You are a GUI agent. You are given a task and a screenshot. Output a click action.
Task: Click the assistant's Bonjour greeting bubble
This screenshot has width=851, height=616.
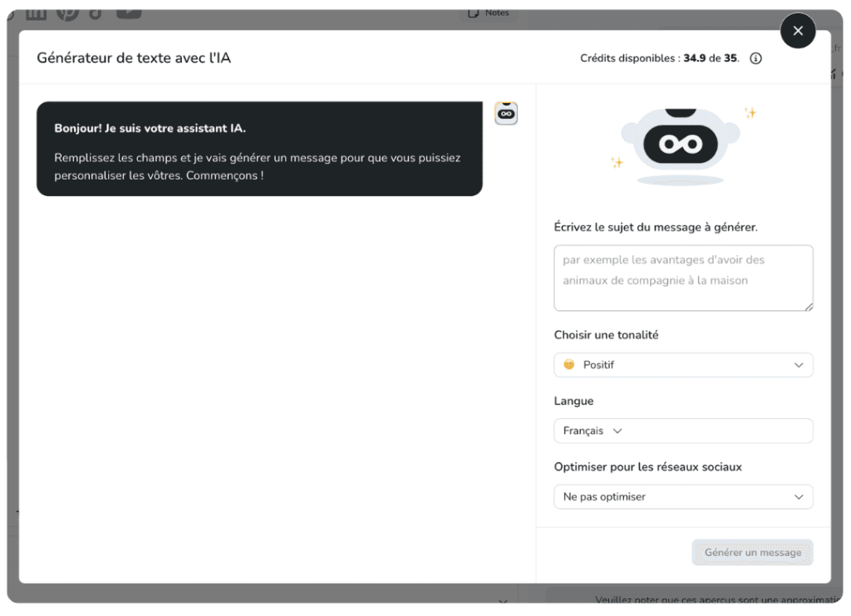(x=259, y=149)
